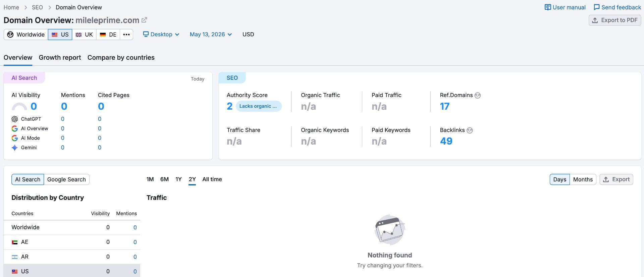Click the Mentions column header in table
This screenshot has width=644, height=277.
pyautogui.click(x=126, y=214)
